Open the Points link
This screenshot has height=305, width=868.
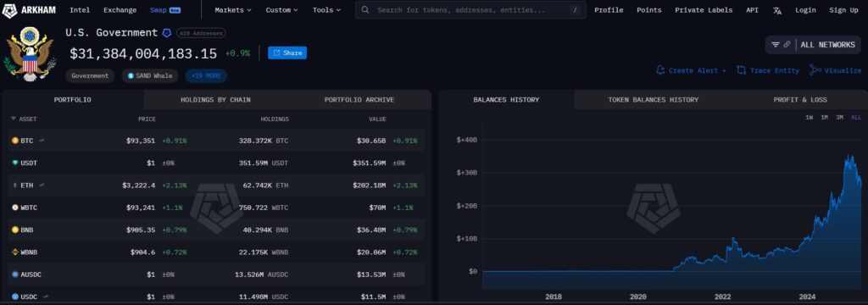(648, 10)
